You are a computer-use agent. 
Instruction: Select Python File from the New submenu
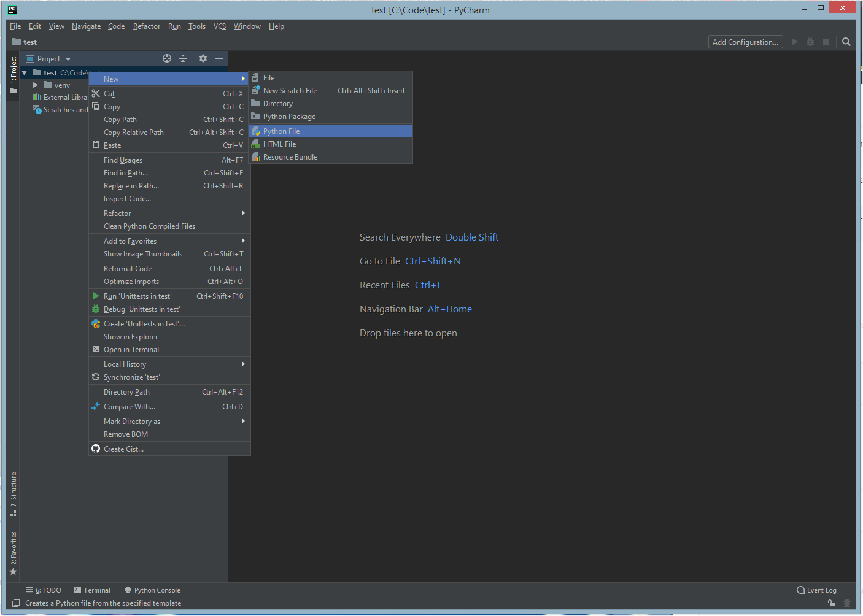(x=281, y=131)
